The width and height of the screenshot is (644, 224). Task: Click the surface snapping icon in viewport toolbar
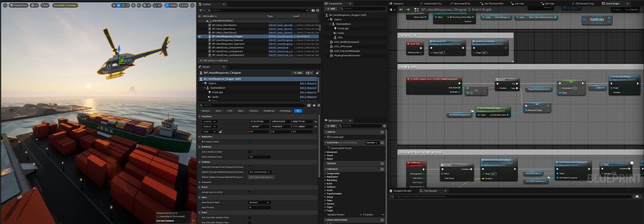[139, 6]
